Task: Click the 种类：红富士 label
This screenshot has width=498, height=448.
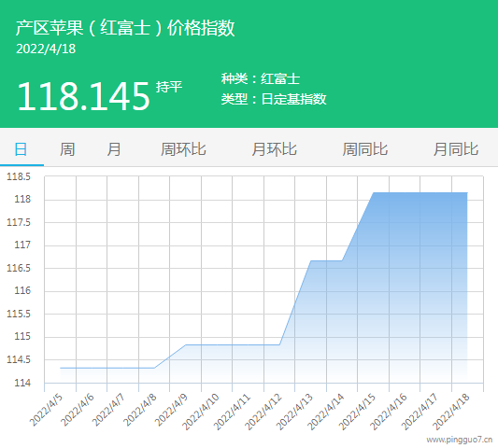Action: point(261,78)
